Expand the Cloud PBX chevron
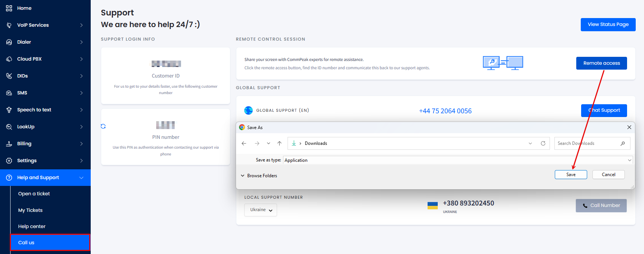 coord(81,59)
